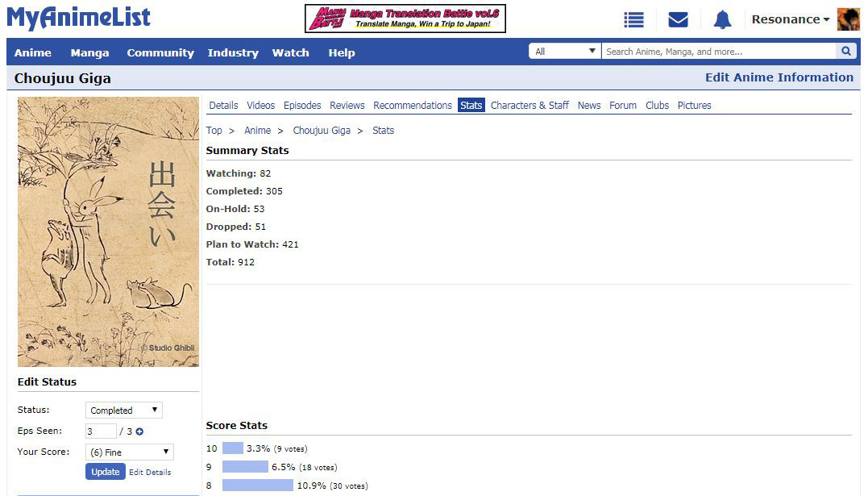This screenshot has width=868, height=496.
Task: Open the anime list icon in header
Action: [x=633, y=20]
